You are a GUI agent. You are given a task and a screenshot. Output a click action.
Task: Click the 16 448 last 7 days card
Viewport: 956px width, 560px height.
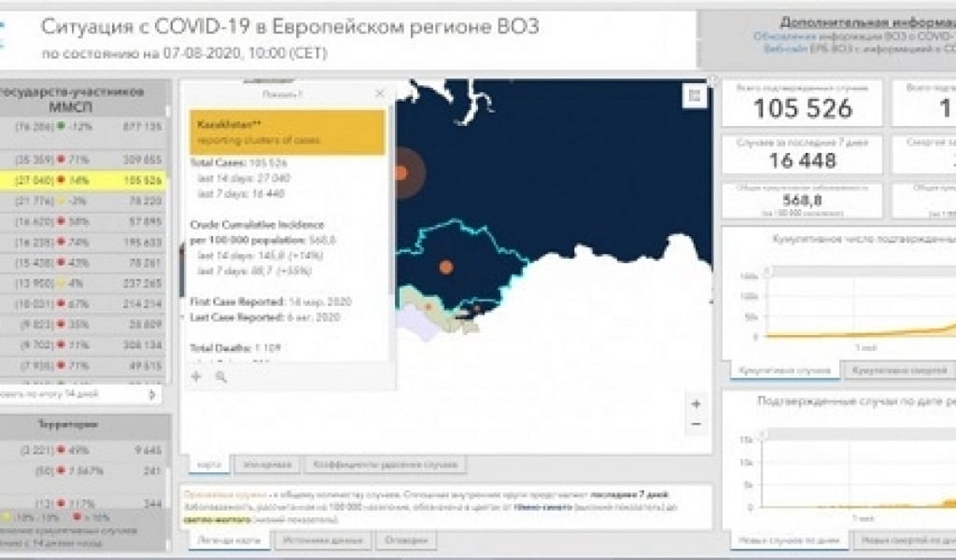802,155
